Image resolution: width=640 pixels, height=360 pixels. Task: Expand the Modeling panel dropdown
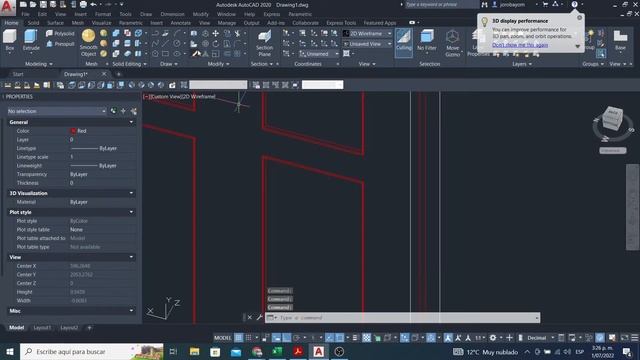pos(39,64)
